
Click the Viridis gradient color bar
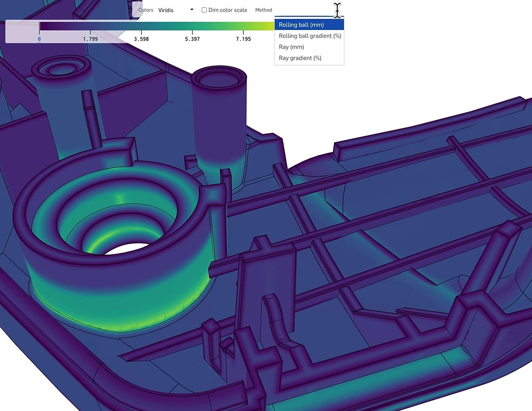pos(150,26)
